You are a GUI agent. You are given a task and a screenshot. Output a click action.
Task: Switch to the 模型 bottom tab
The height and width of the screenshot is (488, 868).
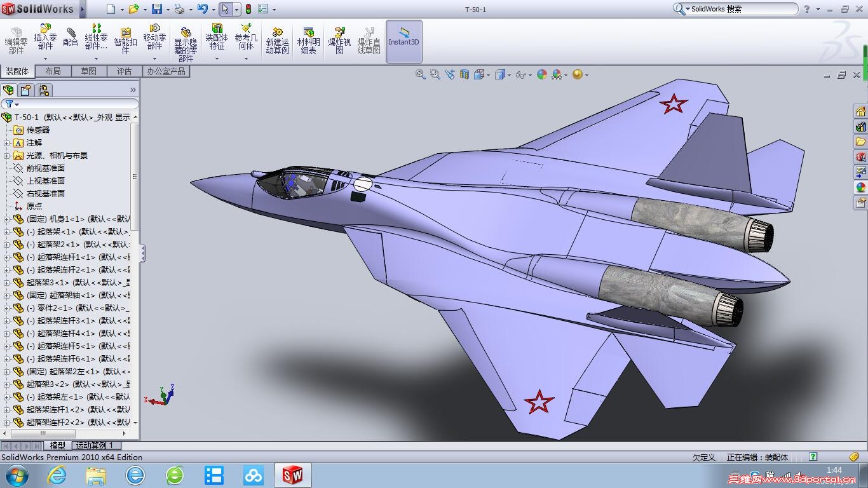pyautogui.click(x=57, y=445)
